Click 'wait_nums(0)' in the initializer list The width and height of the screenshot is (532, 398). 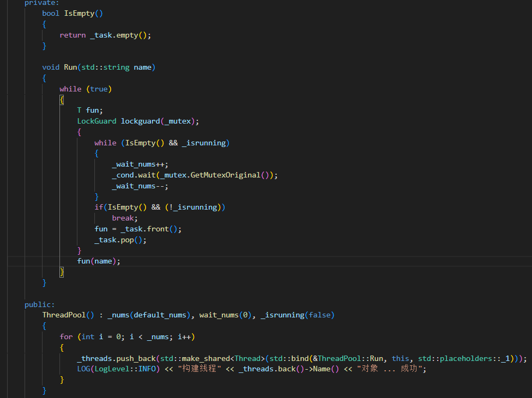click(x=225, y=315)
